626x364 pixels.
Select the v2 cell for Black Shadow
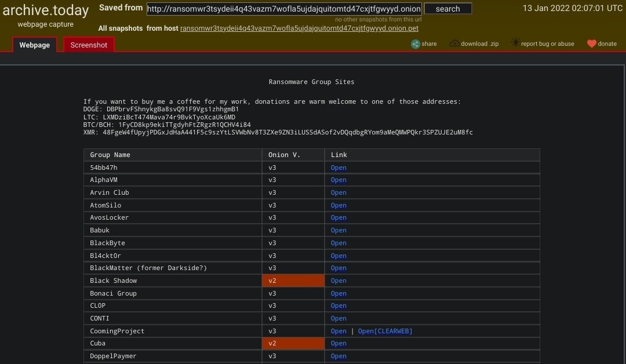[293, 281]
